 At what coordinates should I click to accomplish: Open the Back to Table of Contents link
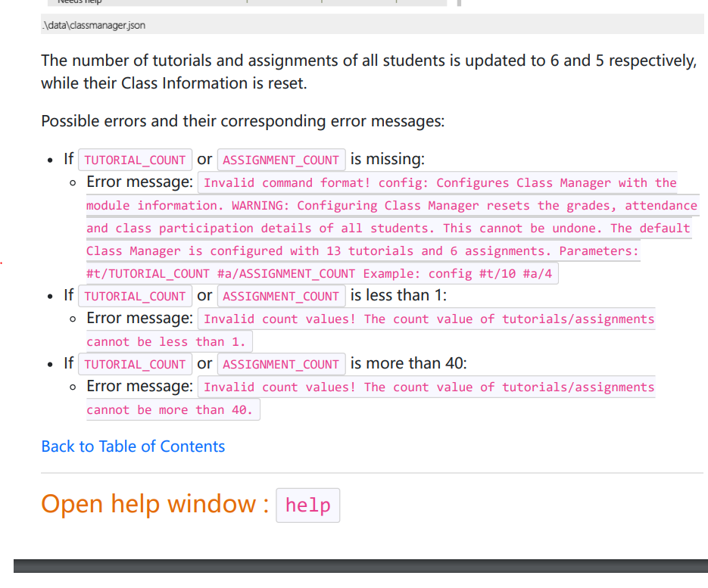click(x=133, y=446)
